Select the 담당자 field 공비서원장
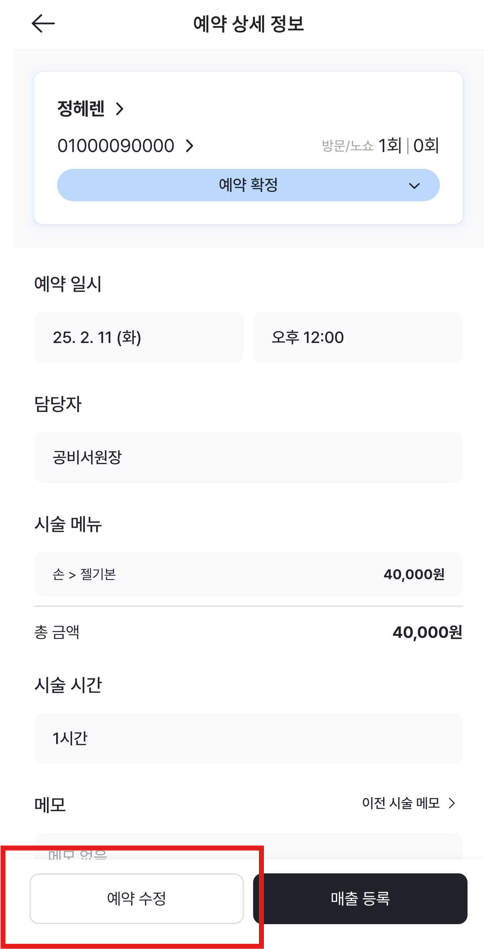 tap(248, 457)
